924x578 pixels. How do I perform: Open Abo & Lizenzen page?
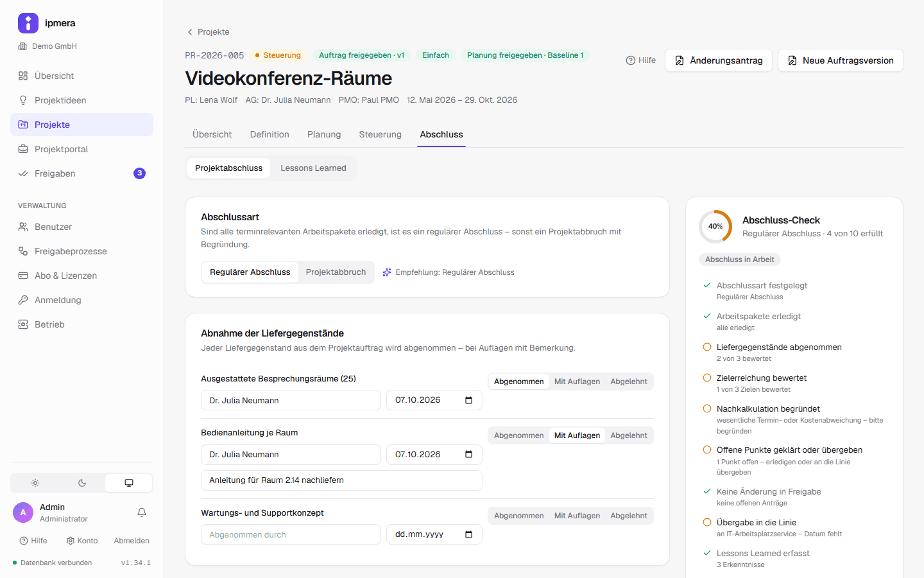pos(81,276)
